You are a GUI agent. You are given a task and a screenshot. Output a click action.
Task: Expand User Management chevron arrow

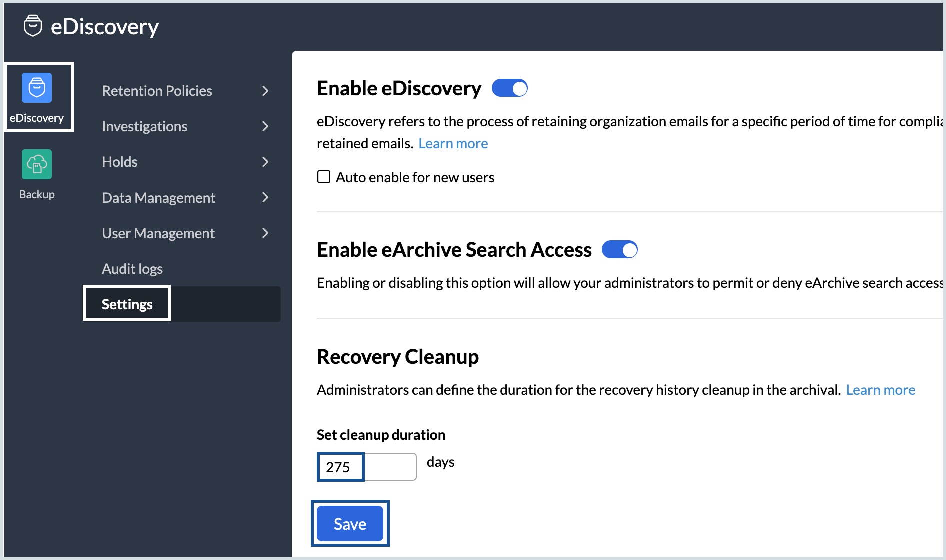[265, 233]
